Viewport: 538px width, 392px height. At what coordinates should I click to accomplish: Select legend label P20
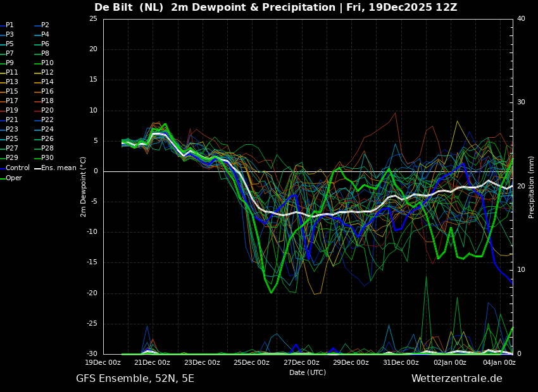click(x=47, y=111)
